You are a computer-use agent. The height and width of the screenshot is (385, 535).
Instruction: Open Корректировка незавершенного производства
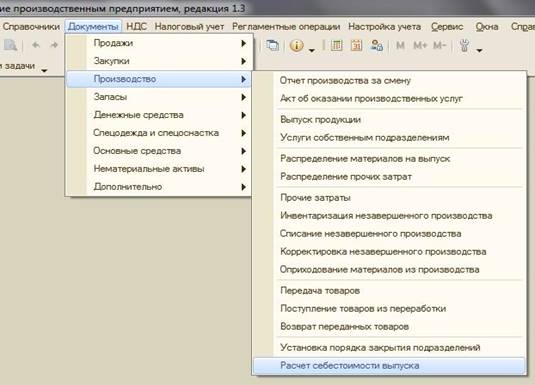389,252
